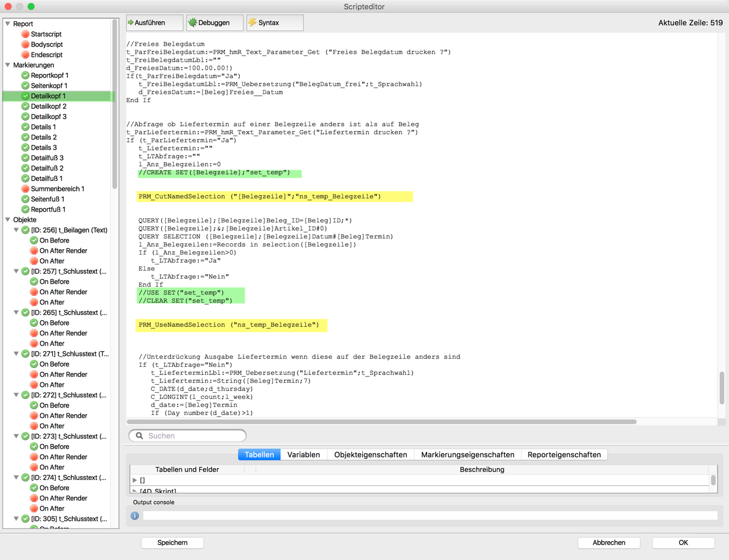729x560 pixels.
Task: Click the Syntax lightning icon
Action: click(253, 23)
